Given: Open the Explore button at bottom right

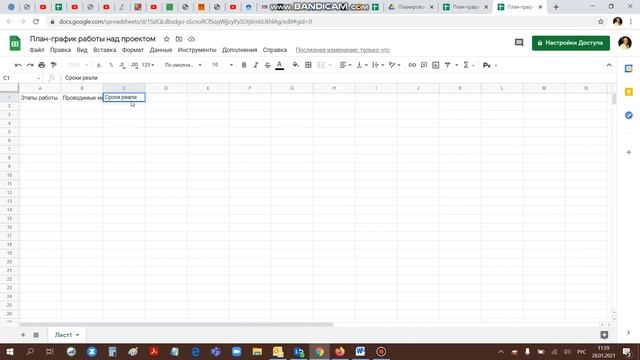Looking at the screenshot, I should pos(604,335).
